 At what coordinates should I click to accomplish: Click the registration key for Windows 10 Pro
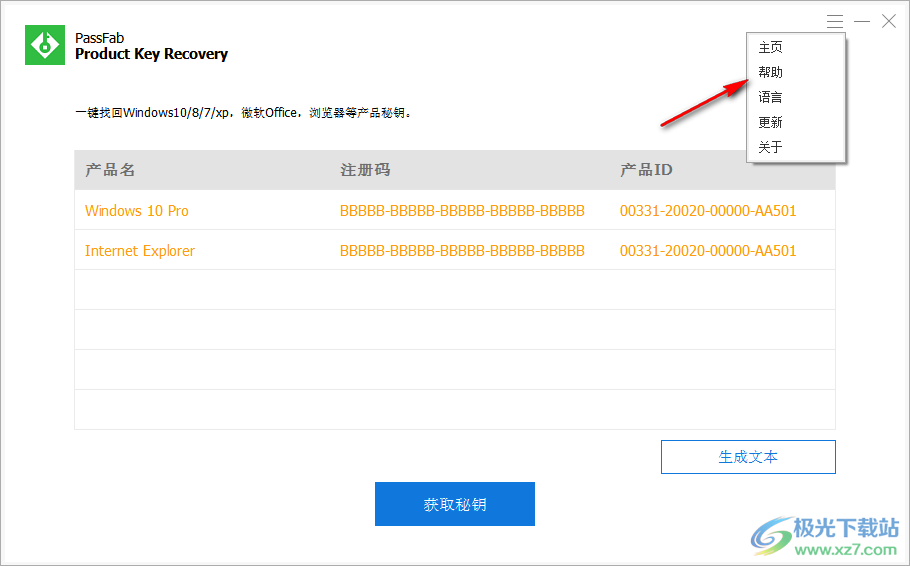(462, 211)
